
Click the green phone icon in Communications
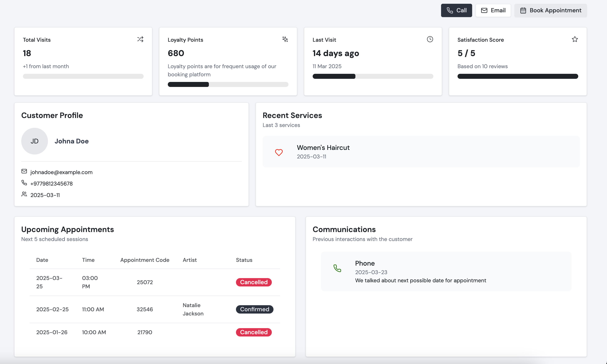click(x=337, y=268)
